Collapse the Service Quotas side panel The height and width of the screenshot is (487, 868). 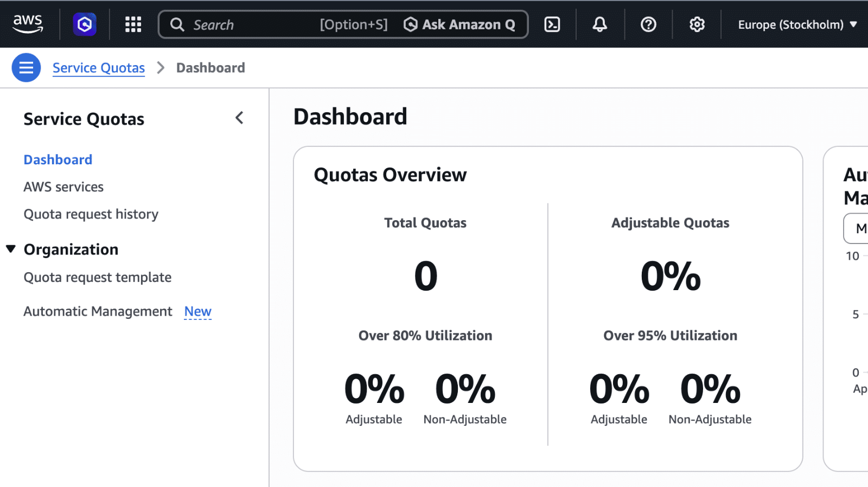tap(239, 118)
